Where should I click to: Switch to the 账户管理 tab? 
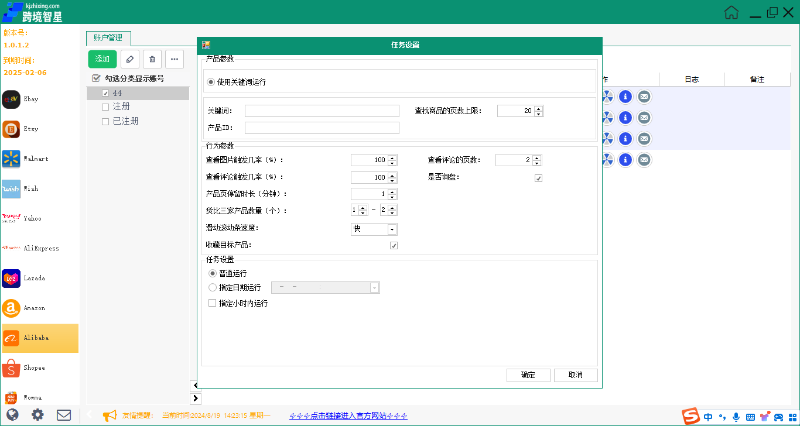click(x=108, y=38)
